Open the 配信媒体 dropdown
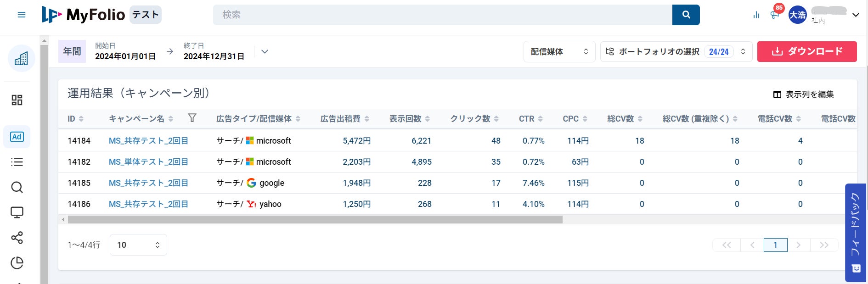This screenshot has width=868, height=284. pyautogui.click(x=559, y=52)
